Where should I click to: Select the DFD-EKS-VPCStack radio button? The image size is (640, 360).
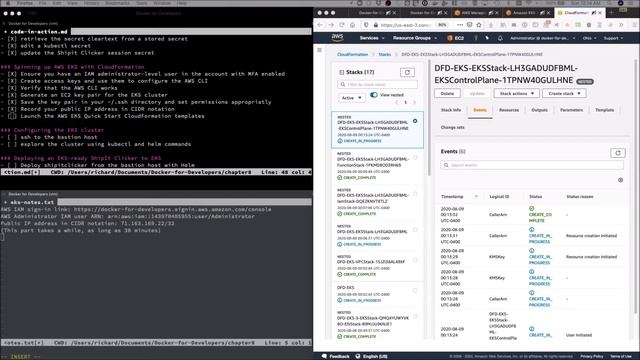click(415, 260)
